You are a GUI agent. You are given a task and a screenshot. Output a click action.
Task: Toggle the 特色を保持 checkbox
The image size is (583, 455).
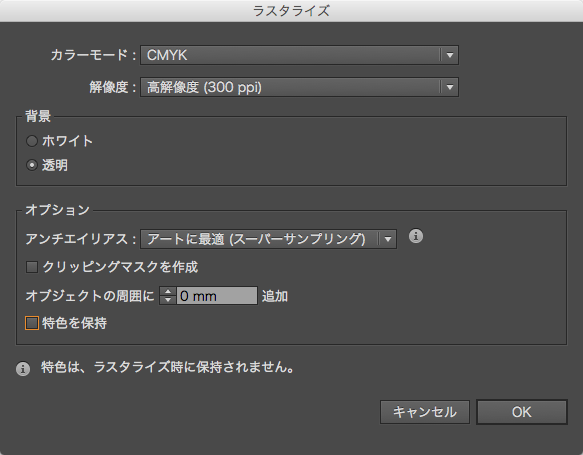coord(32,323)
